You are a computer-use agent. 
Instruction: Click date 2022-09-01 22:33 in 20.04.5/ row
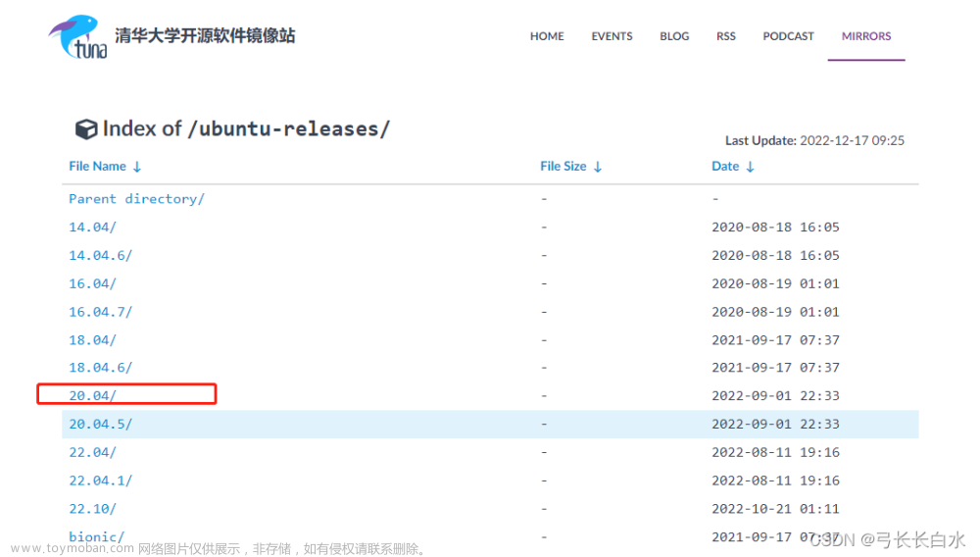point(775,424)
